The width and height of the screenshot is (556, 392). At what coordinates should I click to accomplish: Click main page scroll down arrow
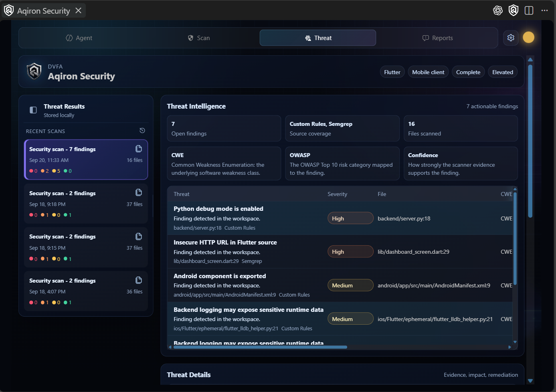pyautogui.click(x=530, y=381)
